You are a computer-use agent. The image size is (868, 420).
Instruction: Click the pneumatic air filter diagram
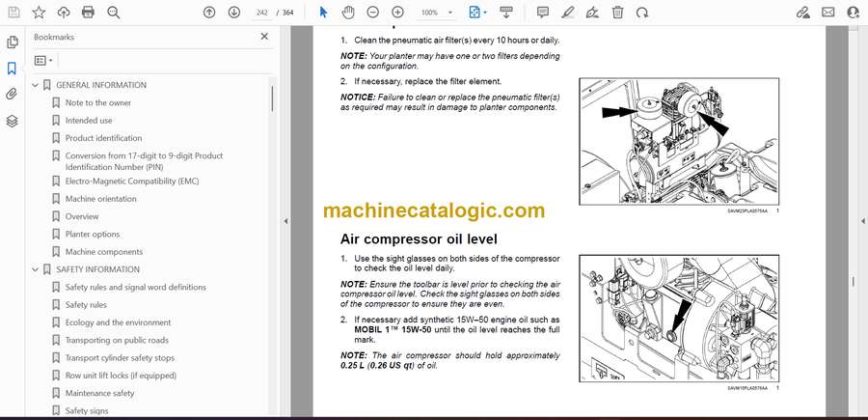tap(679, 141)
